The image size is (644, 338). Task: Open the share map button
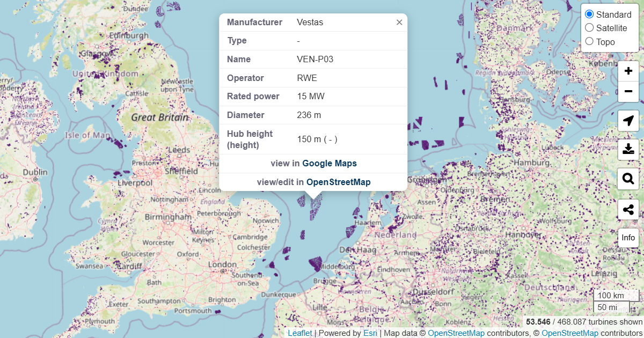point(628,209)
